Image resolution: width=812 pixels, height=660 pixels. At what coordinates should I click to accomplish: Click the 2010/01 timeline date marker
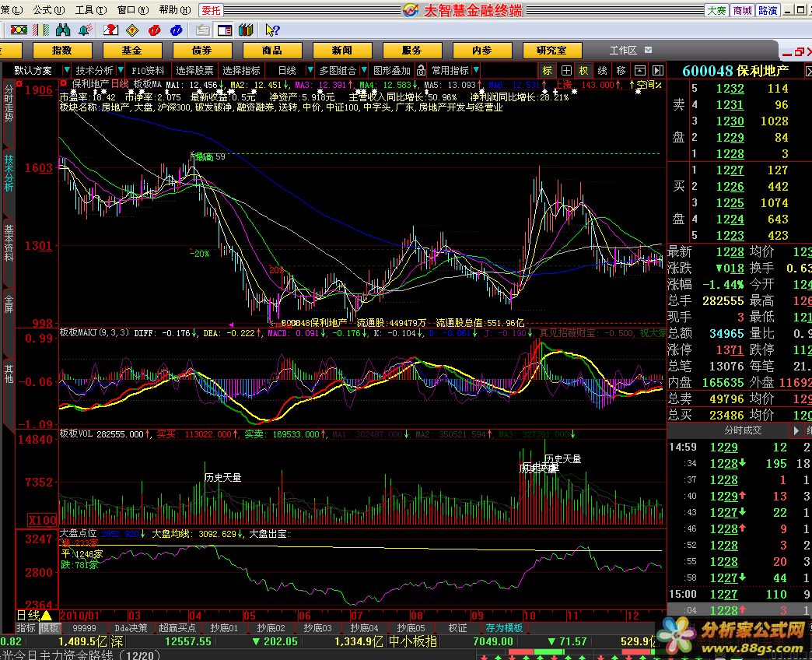79,616
